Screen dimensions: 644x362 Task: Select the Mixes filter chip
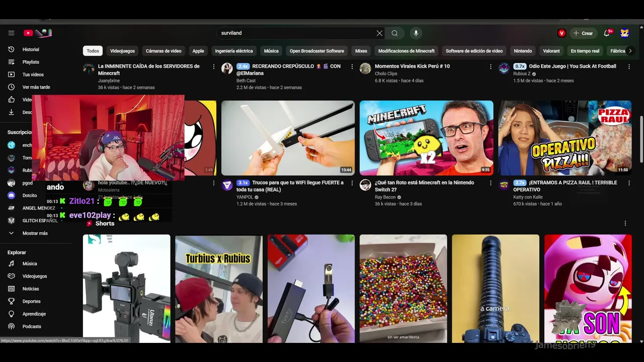pos(361,51)
